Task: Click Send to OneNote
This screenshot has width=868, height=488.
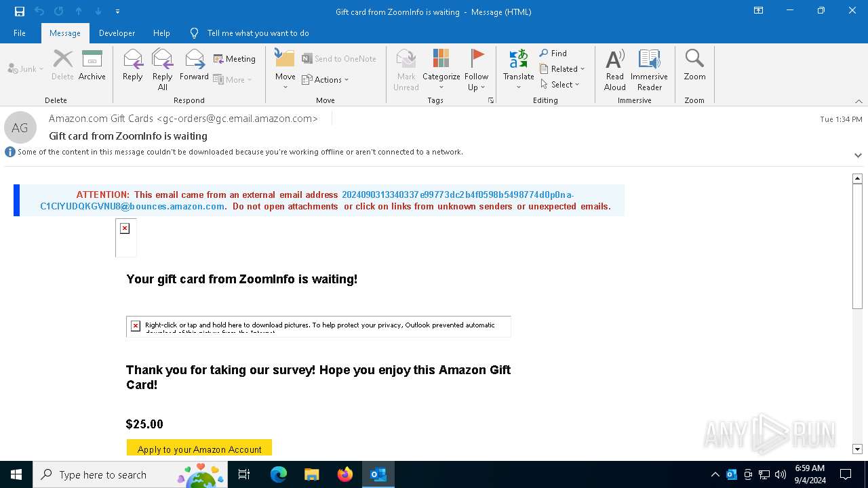Action: [x=339, y=59]
